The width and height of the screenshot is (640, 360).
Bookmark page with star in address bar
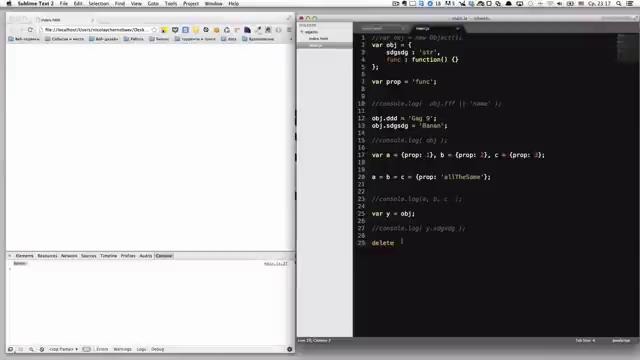tap(154, 30)
